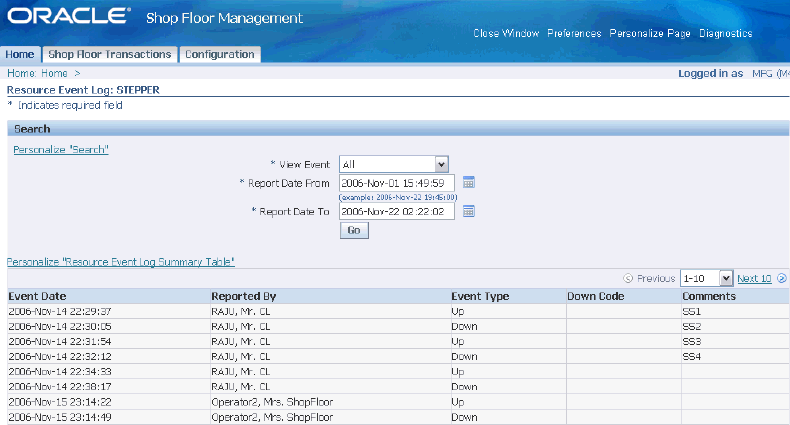Open the Shop Floor Transactions tab
The width and height of the screenshot is (790, 425).
110,54
